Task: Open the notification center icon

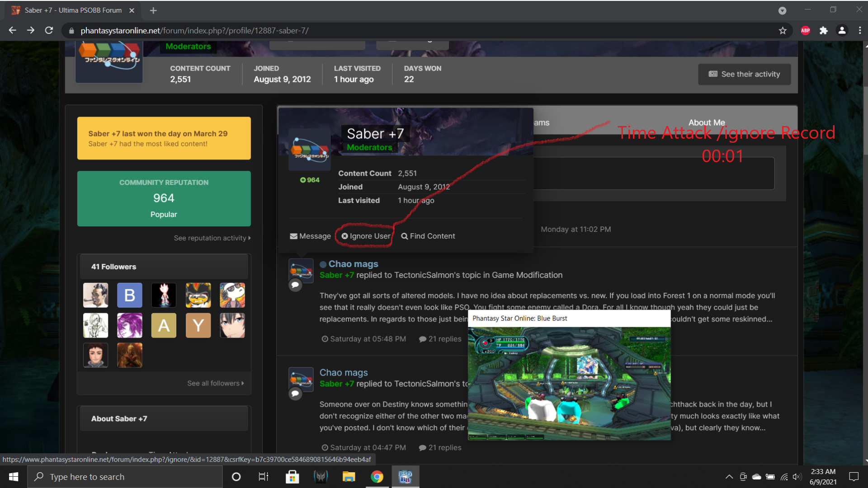Action: point(854,477)
